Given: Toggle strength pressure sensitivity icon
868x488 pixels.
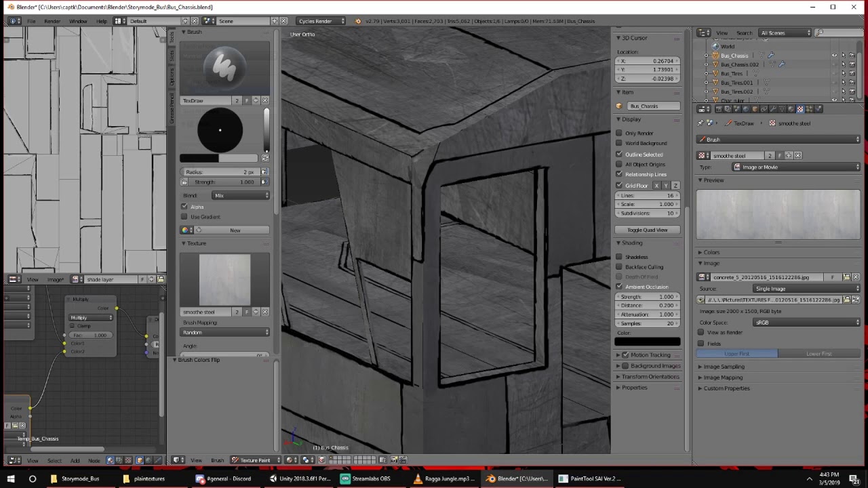Looking at the screenshot, I should point(264,182).
